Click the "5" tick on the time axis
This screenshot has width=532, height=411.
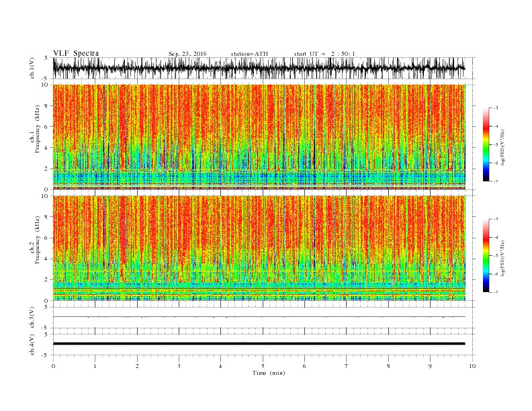263,366
